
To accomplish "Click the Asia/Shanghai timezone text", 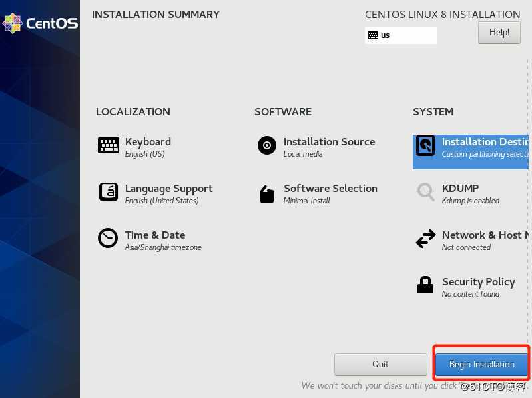I will pyautogui.click(x=163, y=247).
